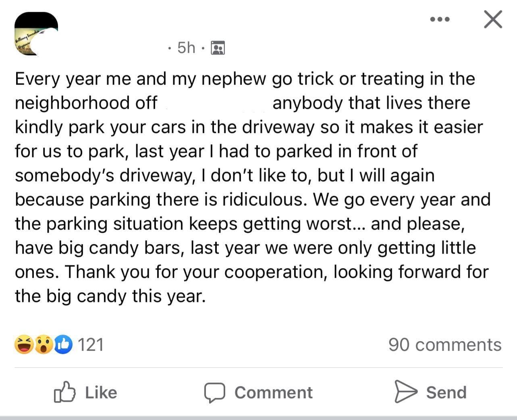The image size is (517, 420).
Task: Close the post with the X button
Action: point(493,19)
